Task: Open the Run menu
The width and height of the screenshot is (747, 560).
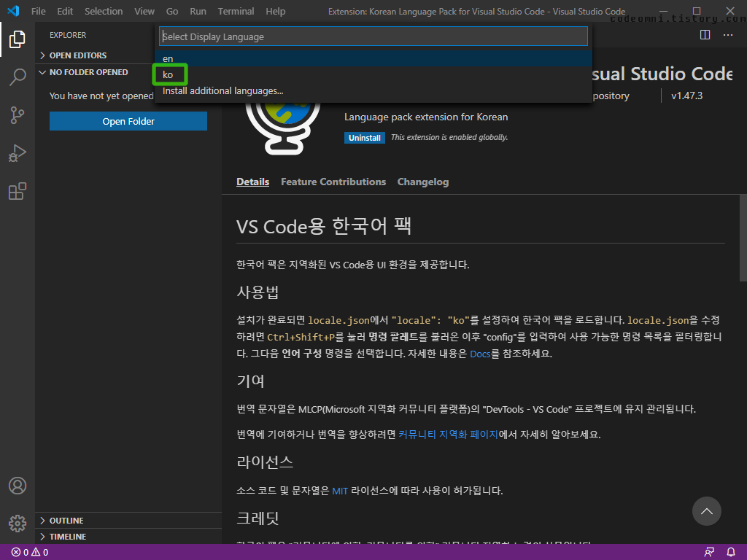Action: (198, 11)
